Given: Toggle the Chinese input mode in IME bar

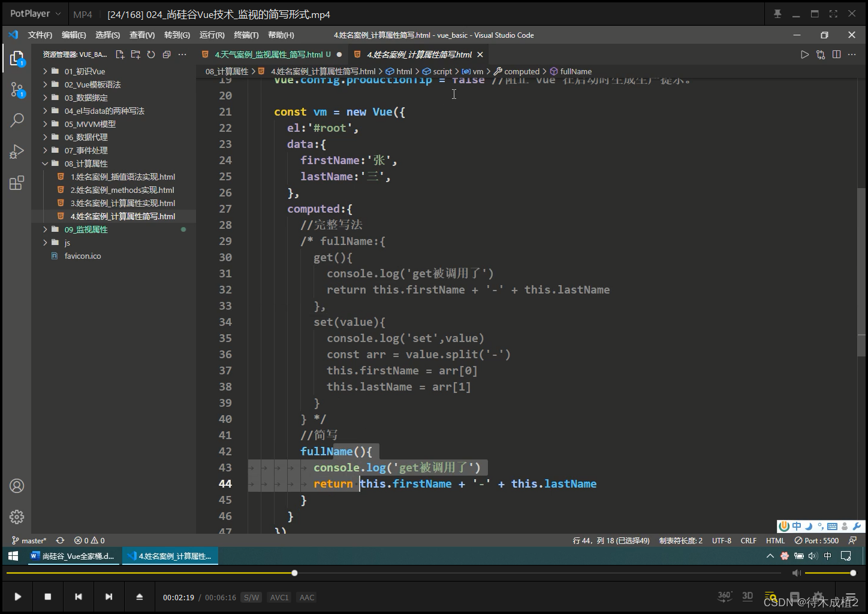Looking at the screenshot, I should 797,527.
